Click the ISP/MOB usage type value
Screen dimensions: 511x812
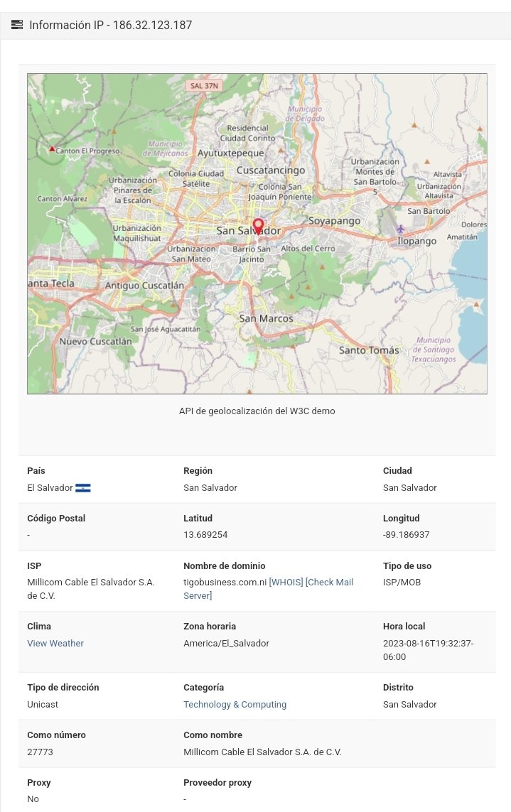tap(402, 582)
